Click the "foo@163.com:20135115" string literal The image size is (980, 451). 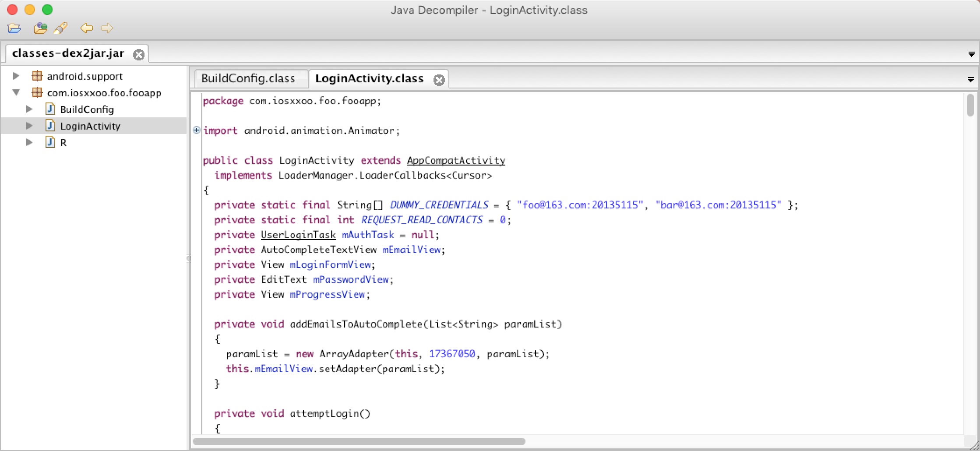click(580, 205)
